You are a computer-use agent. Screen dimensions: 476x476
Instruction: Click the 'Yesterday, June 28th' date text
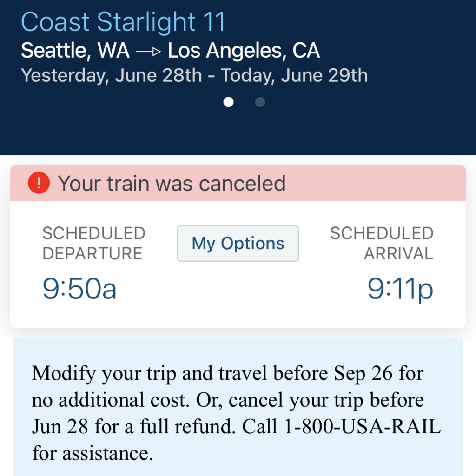tap(112, 75)
